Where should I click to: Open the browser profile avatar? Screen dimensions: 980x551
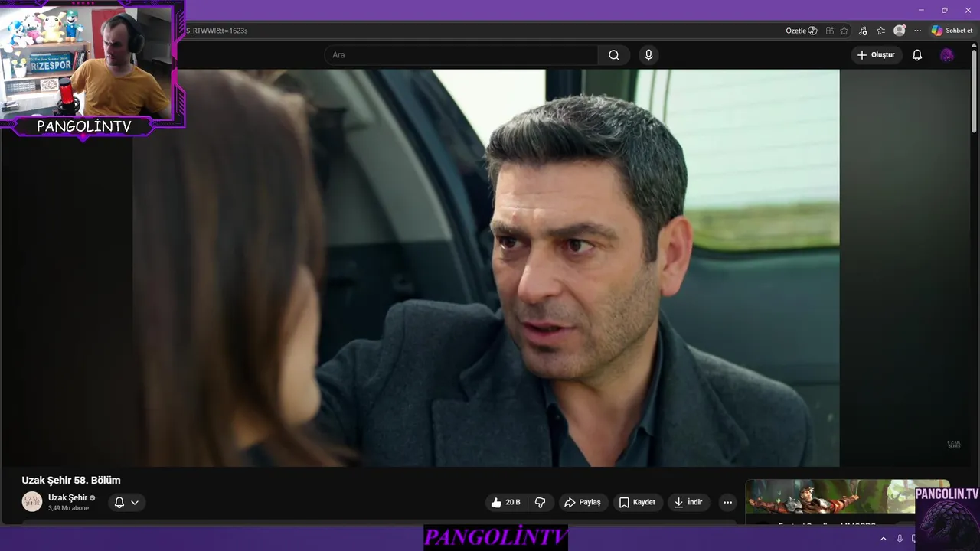(x=900, y=31)
